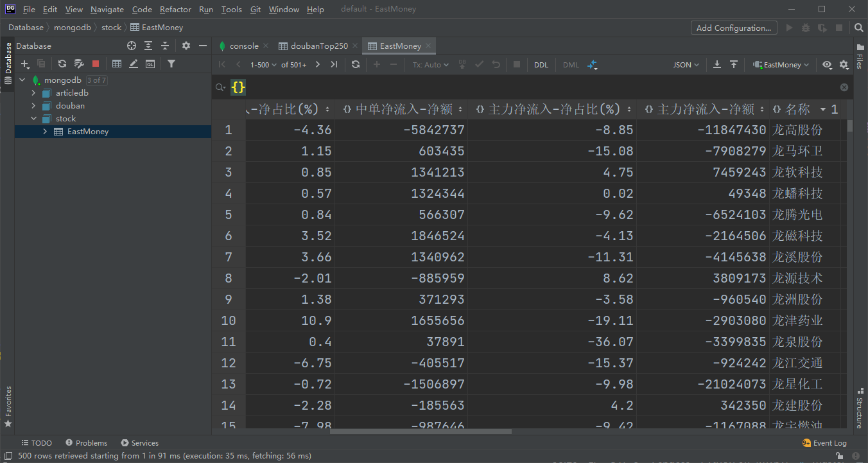The height and width of the screenshot is (463, 868).
Task: Delete row with minus icon
Action: [x=394, y=64]
